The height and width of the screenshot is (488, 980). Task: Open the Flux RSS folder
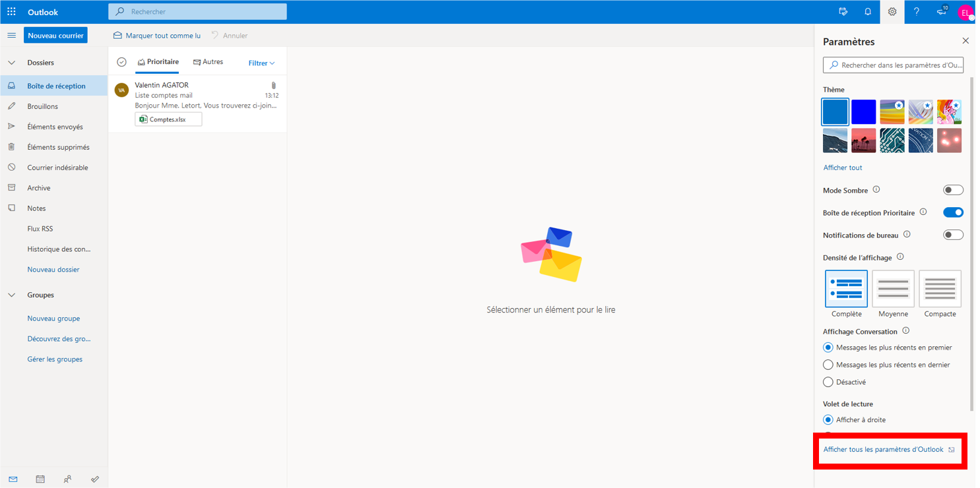coord(54,229)
